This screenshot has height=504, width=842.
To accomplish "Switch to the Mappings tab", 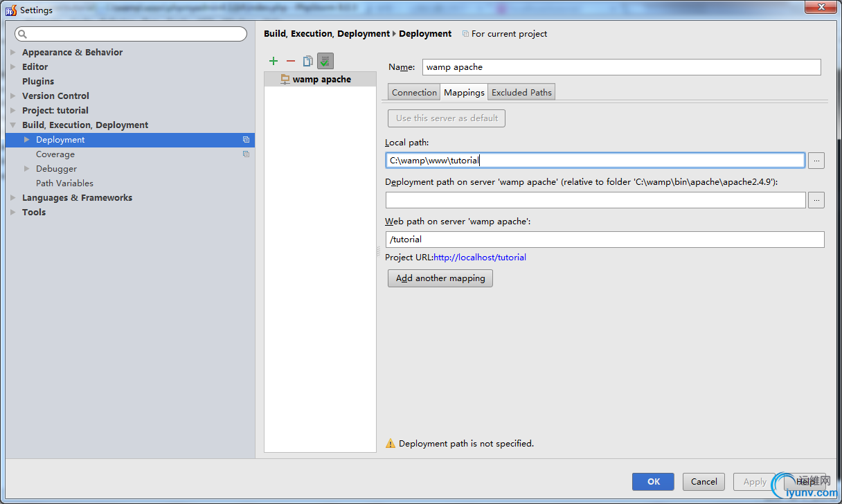I will click(464, 93).
